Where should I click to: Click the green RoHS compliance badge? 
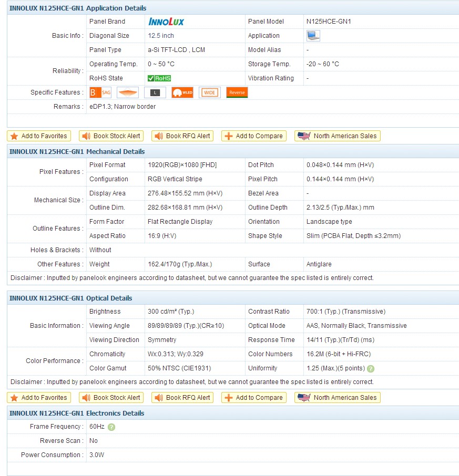click(x=159, y=78)
